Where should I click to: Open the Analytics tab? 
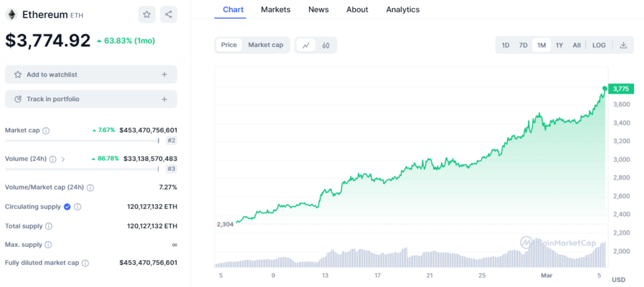pyautogui.click(x=403, y=9)
